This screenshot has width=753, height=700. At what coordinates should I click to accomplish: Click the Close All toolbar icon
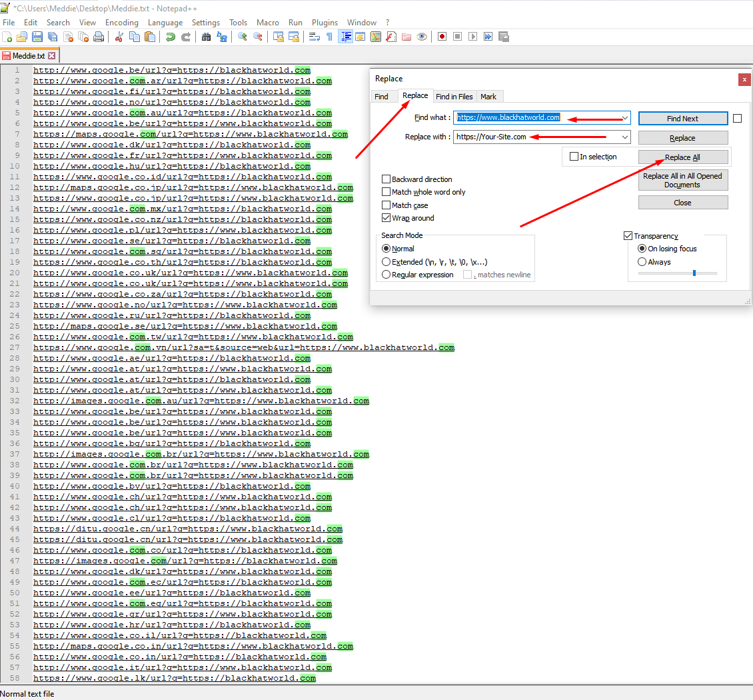[83, 37]
